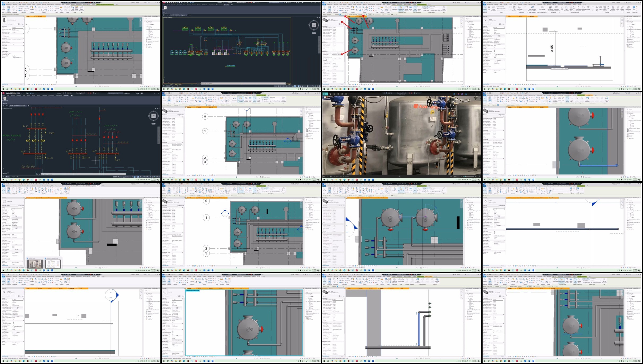Click trash delete icon in photo viewer
This screenshot has width=643, height=364.
(x=334, y=94)
